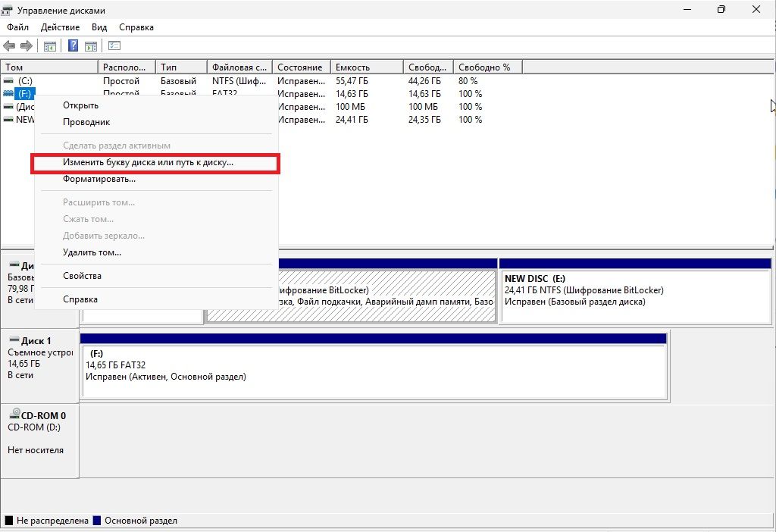Click Исправен... status in the (C:) row
The height and width of the screenshot is (532, 776).
(x=301, y=80)
